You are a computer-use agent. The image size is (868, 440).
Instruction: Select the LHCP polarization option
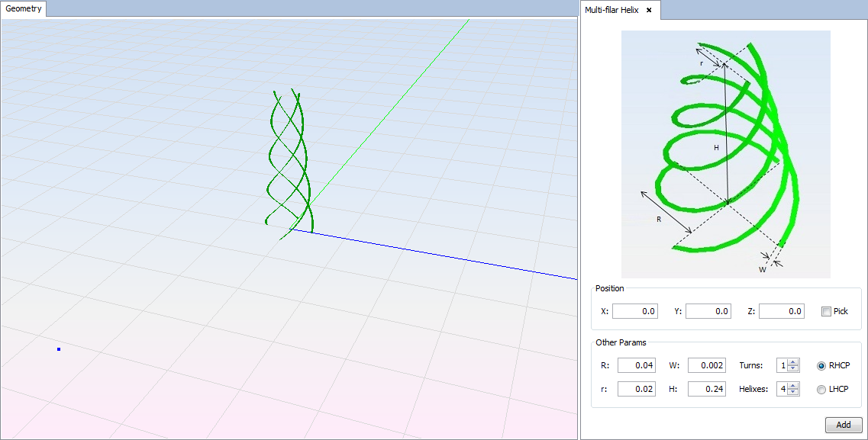(821, 390)
